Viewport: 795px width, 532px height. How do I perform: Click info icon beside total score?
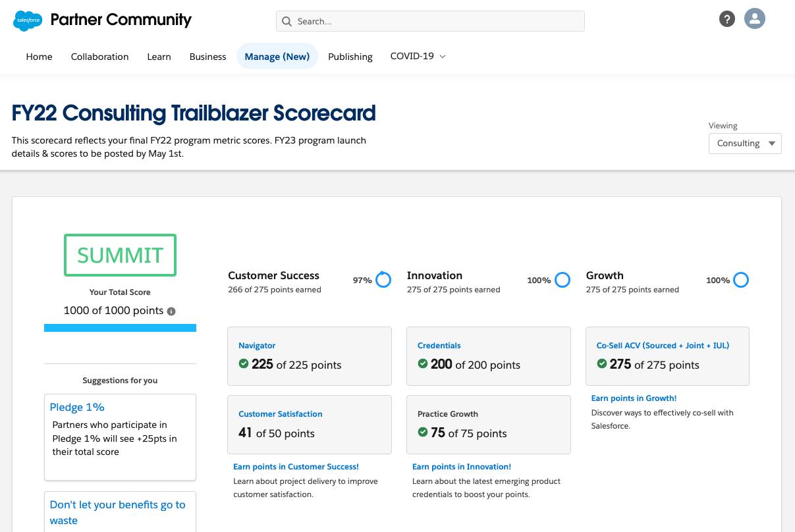[171, 311]
